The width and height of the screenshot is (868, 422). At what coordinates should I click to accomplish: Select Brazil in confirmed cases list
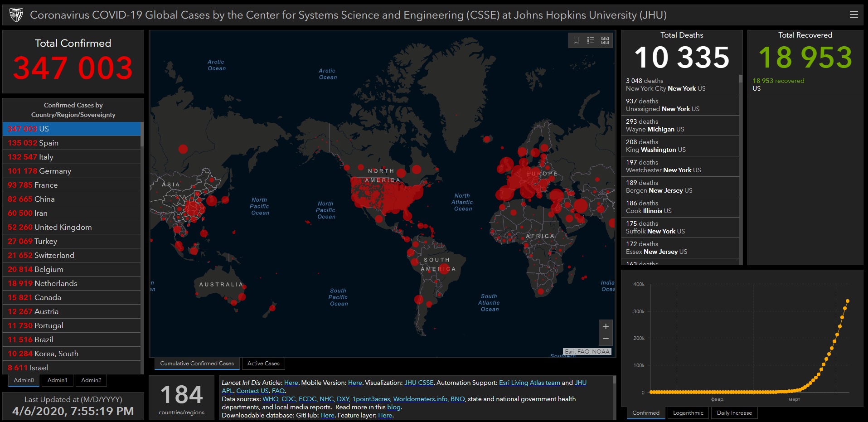click(x=72, y=340)
